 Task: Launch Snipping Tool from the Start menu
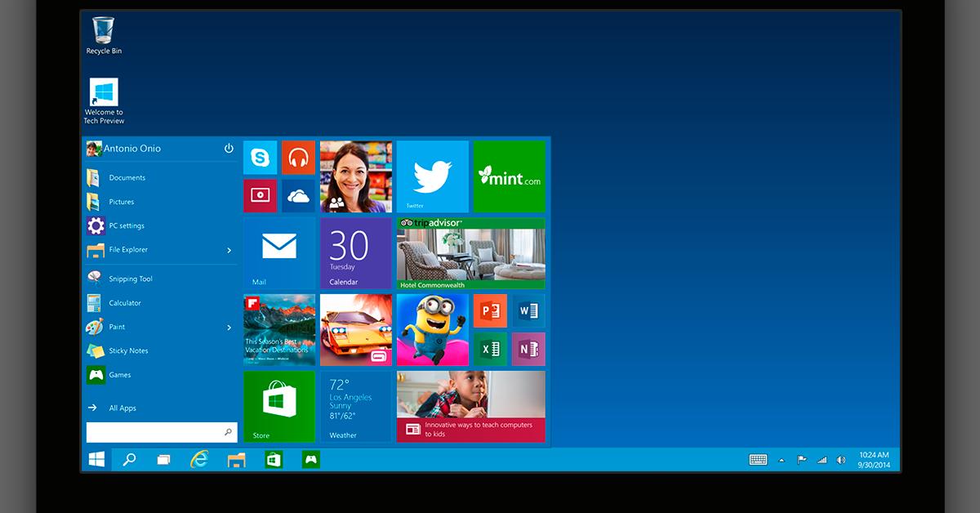(161, 279)
